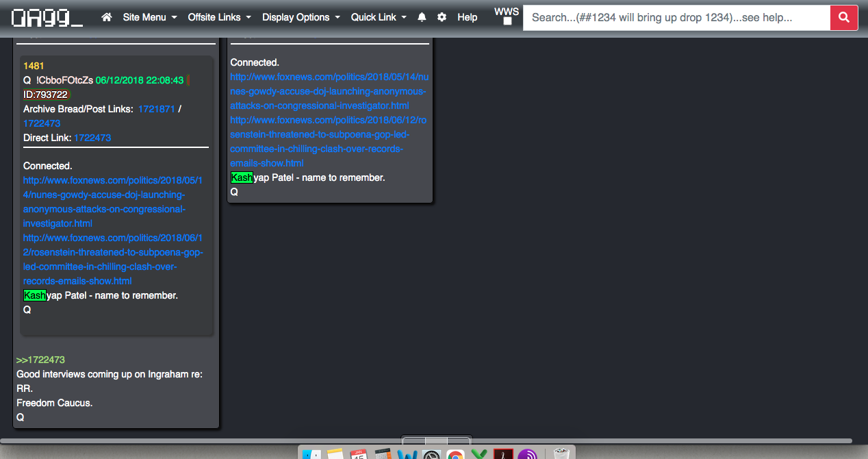This screenshot has width=868, height=459.
Task: Click the 'Freedom Caucus.' text
Action: (55, 403)
